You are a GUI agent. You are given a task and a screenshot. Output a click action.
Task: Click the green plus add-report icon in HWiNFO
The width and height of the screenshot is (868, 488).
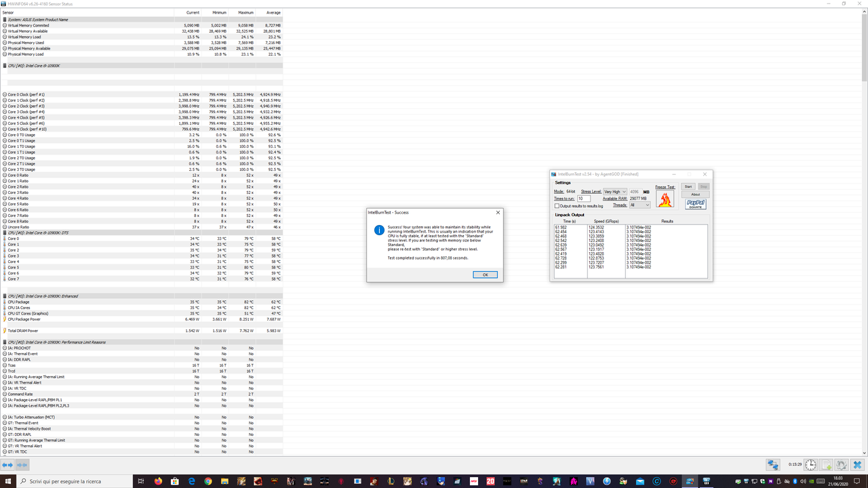click(x=825, y=465)
